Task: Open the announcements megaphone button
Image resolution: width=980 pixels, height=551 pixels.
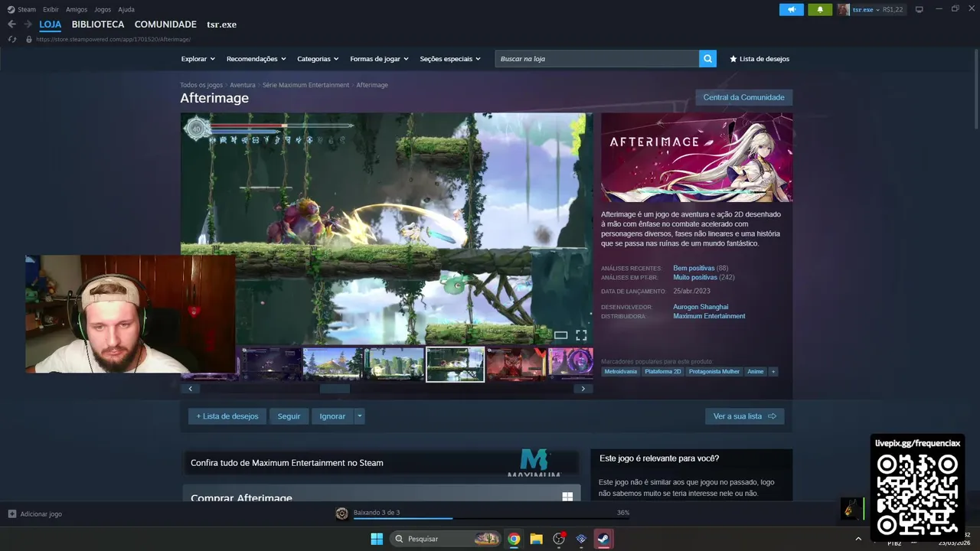Action: (792, 9)
